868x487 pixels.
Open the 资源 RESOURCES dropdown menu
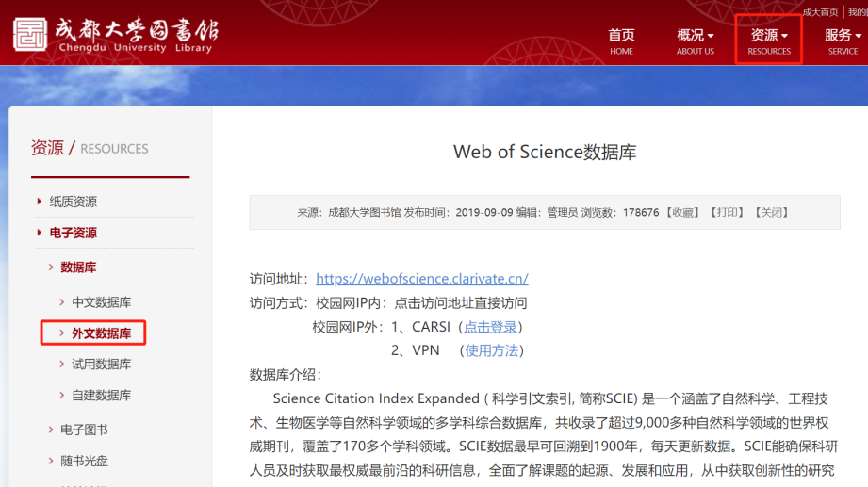(x=769, y=41)
